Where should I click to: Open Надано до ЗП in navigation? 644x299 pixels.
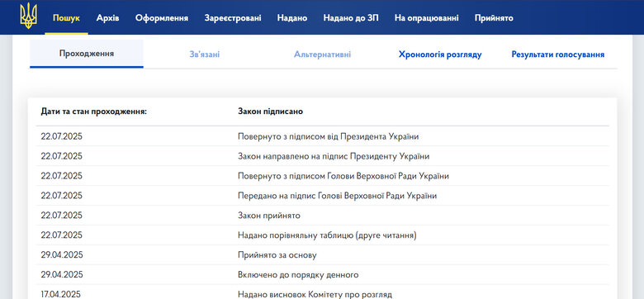351,18
